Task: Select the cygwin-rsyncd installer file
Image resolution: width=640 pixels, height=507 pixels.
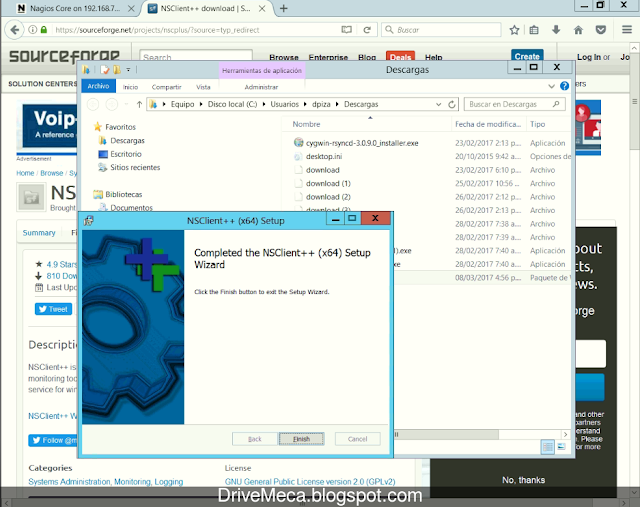Action: point(362,143)
